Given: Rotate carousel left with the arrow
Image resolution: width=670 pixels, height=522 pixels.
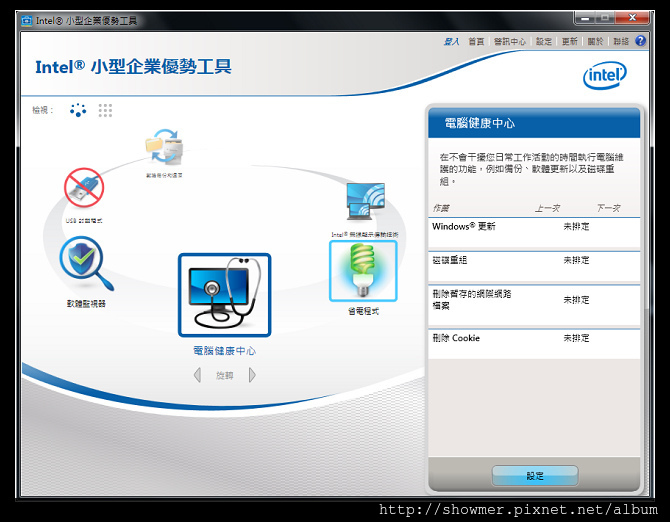Looking at the screenshot, I should (x=197, y=375).
